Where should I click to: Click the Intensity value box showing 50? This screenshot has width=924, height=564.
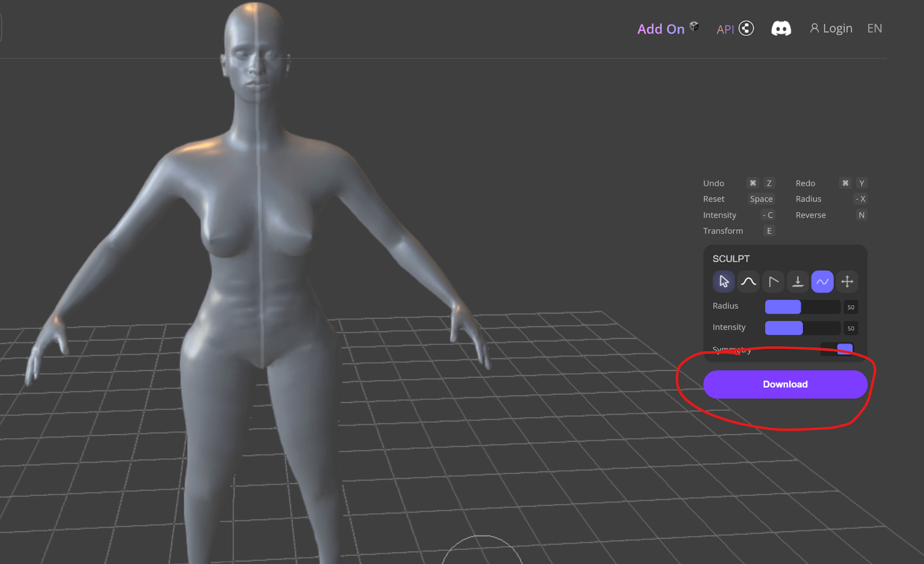pos(851,328)
